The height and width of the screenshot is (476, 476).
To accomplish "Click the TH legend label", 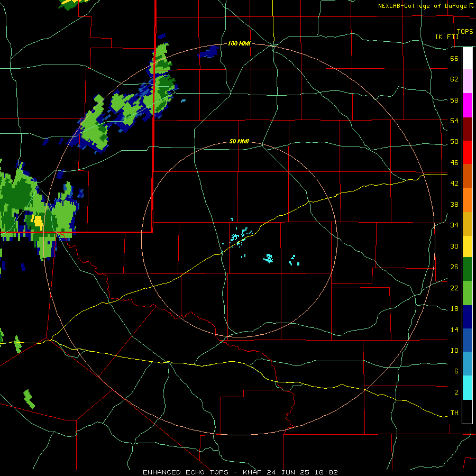I will pos(454,413).
